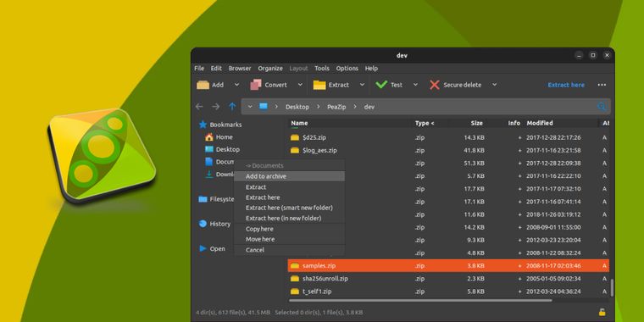Click dev in the breadcrumb path
The image size is (644, 322).
(369, 107)
